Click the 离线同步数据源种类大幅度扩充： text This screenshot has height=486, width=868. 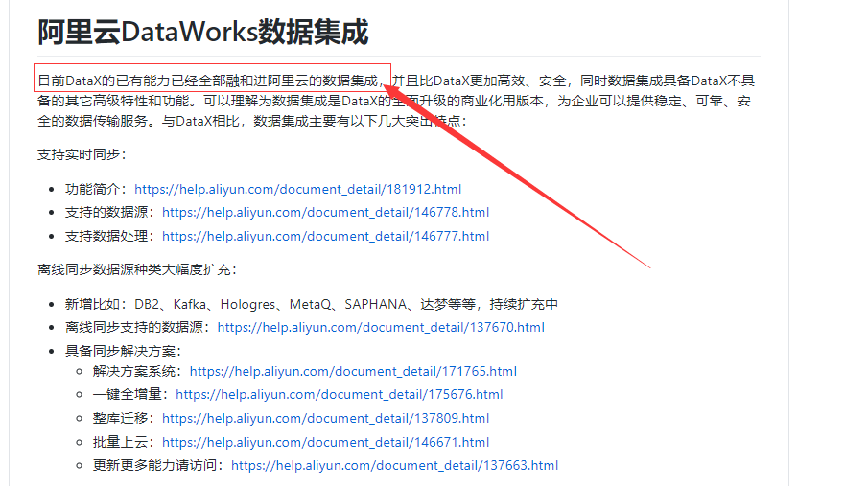tap(137, 269)
